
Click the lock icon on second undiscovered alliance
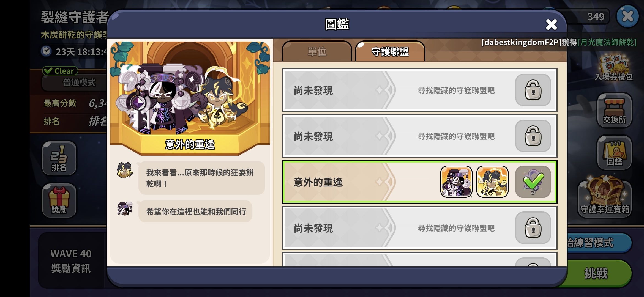[533, 136]
